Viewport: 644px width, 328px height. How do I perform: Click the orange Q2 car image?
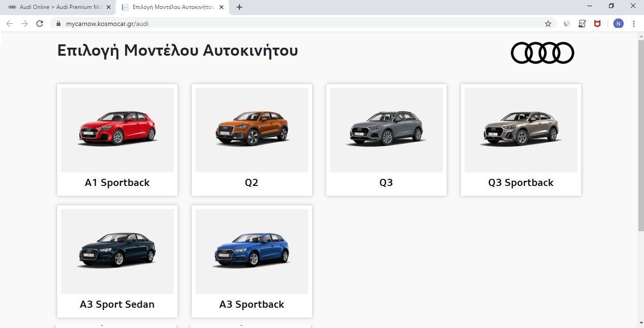coord(252,128)
